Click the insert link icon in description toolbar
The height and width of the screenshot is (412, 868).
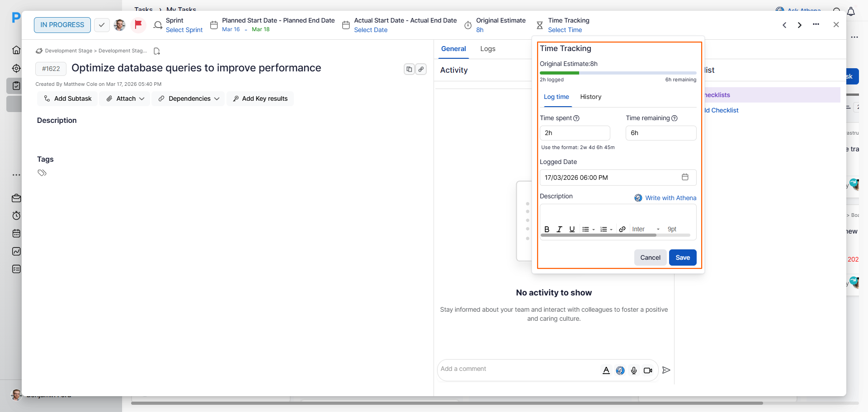[x=622, y=229]
